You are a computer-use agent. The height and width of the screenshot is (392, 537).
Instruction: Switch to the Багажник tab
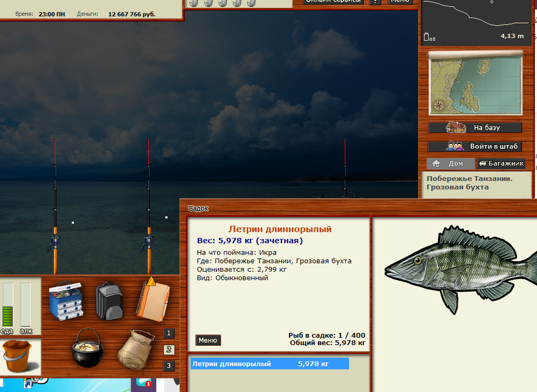pos(501,163)
